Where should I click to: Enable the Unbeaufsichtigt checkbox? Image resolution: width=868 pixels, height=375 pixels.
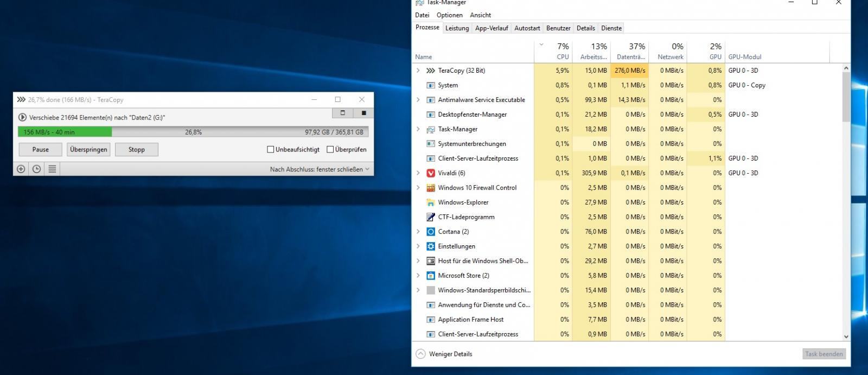[270, 149]
